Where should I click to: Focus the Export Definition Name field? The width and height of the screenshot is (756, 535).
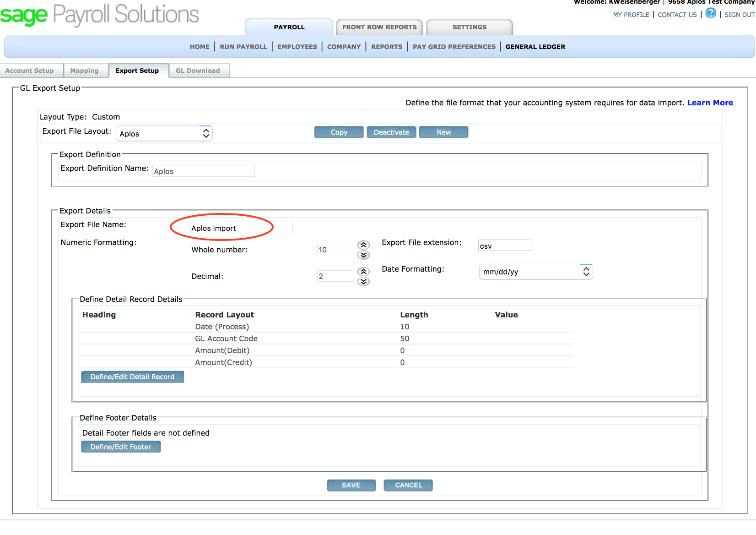pos(204,171)
